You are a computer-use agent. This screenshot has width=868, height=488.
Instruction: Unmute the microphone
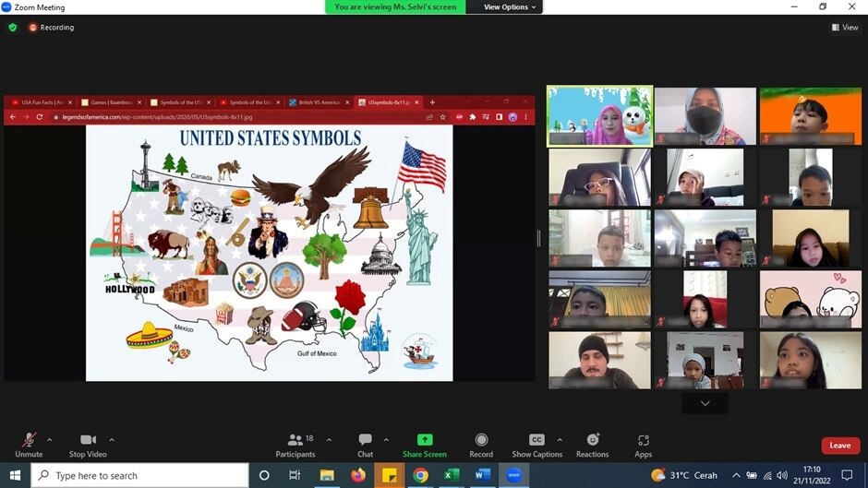(x=29, y=440)
